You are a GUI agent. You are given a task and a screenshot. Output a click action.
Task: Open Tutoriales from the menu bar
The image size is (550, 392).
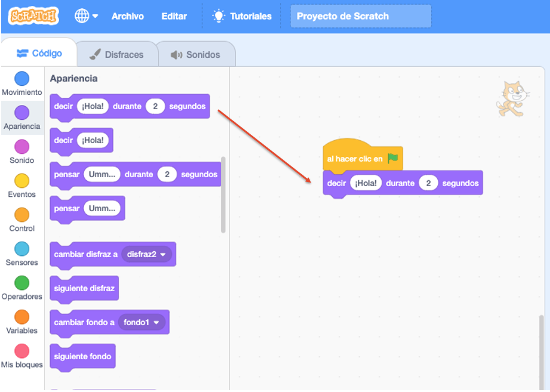click(242, 16)
